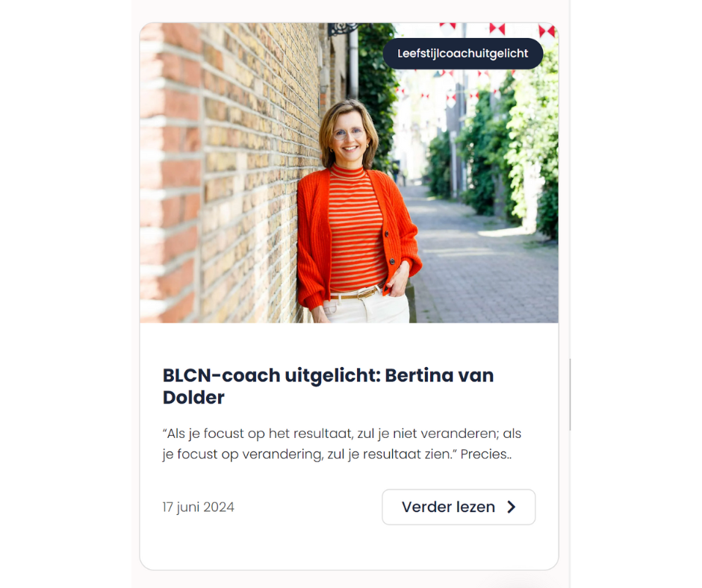Grab the vertical scrollbar thumb on the right
Image resolution: width=702 pixels, height=588 pixels.
pyautogui.click(x=570, y=394)
